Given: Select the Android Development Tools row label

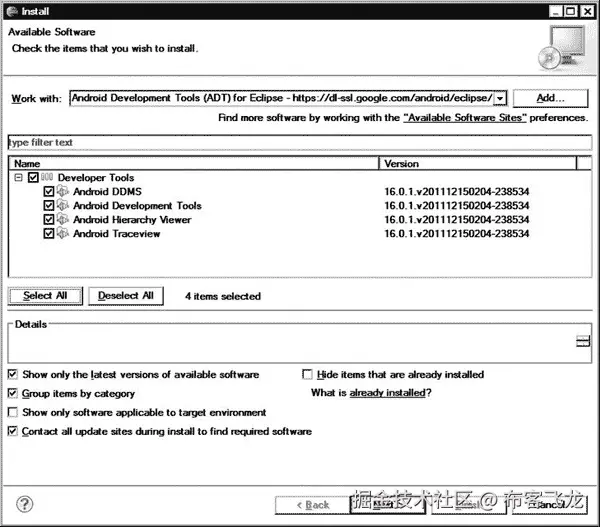Looking at the screenshot, I should point(137,205).
